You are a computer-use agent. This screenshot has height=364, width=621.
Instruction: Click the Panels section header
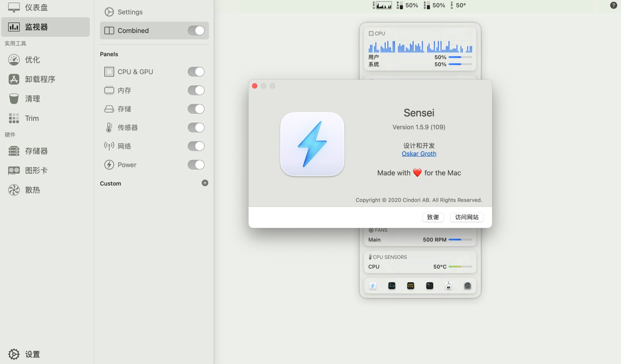(109, 54)
